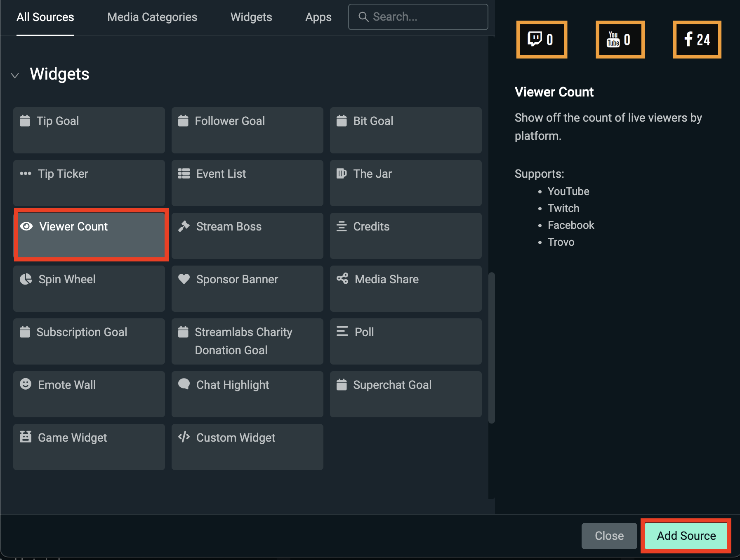The image size is (740, 560).
Task: Choose the Spin Wheel widget
Action: pos(89,289)
